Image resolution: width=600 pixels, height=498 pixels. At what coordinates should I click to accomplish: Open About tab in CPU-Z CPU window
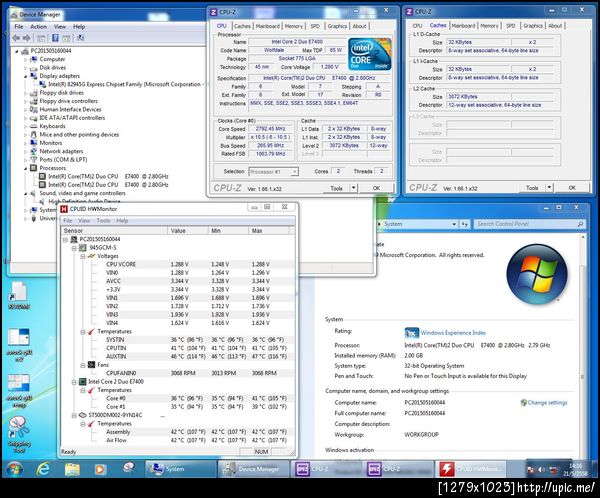359,26
